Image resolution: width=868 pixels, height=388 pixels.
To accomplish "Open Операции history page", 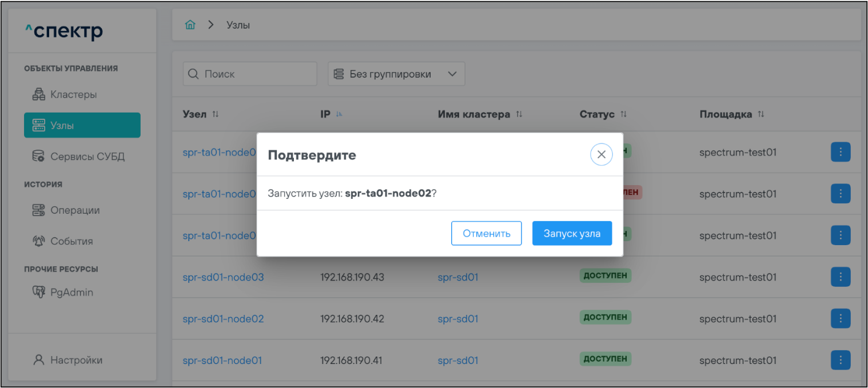I will click(75, 210).
